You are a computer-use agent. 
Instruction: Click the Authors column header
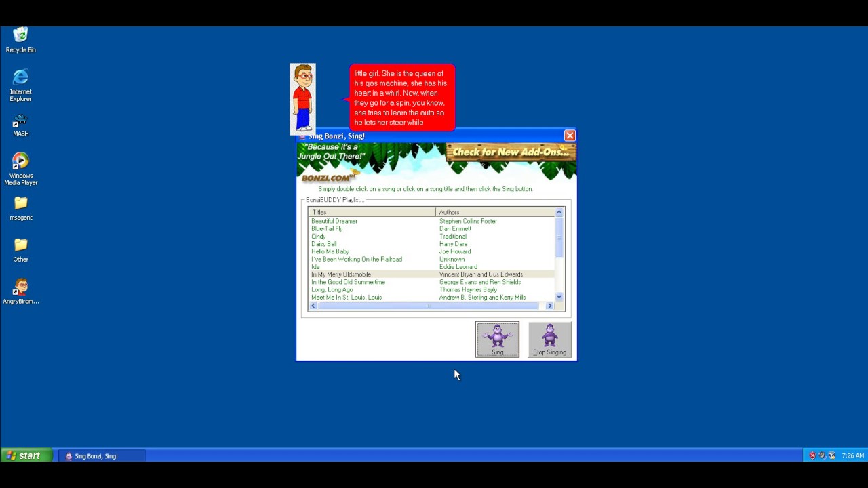click(x=495, y=212)
